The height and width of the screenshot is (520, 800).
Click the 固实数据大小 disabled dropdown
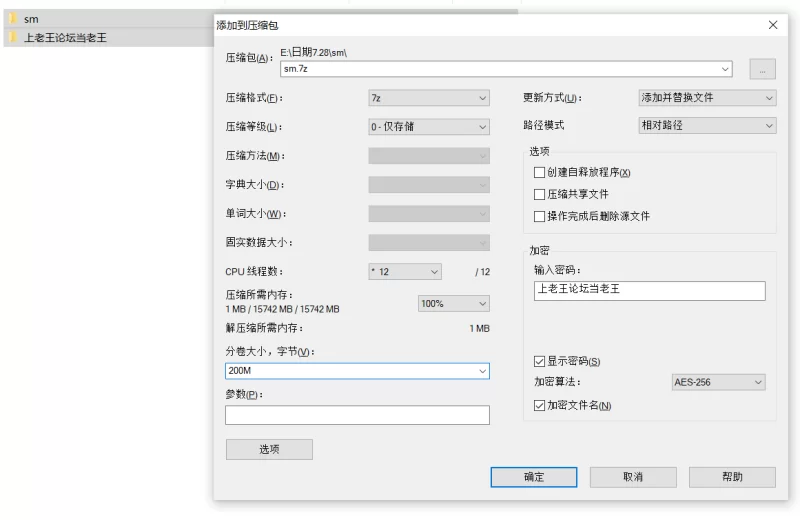(429, 242)
